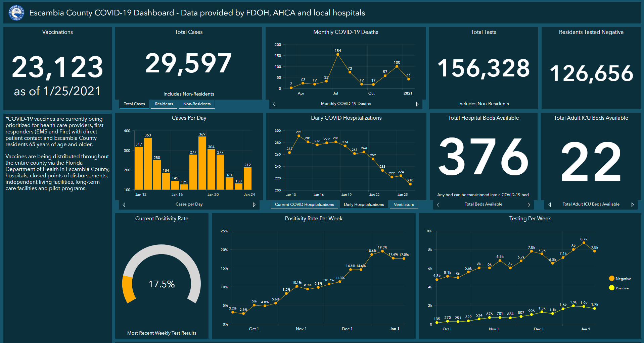Switch to the Residents tab
The image size is (644, 343).
pyautogui.click(x=164, y=104)
